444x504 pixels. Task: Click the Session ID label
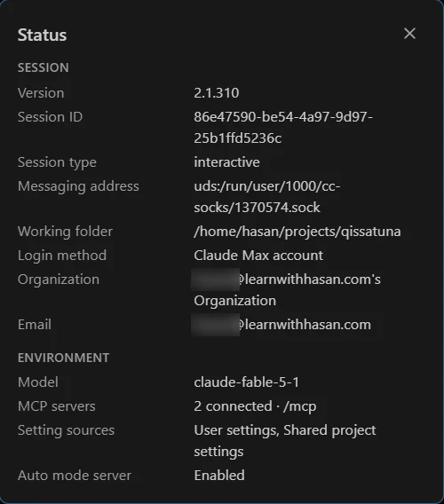click(50, 116)
